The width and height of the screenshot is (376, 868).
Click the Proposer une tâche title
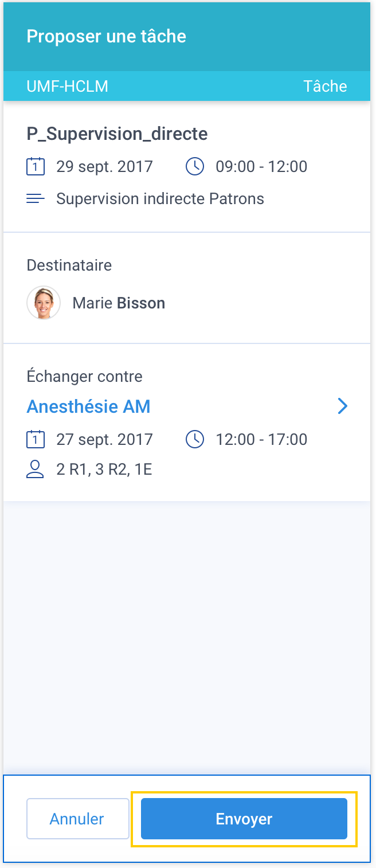[x=107, y=36]
